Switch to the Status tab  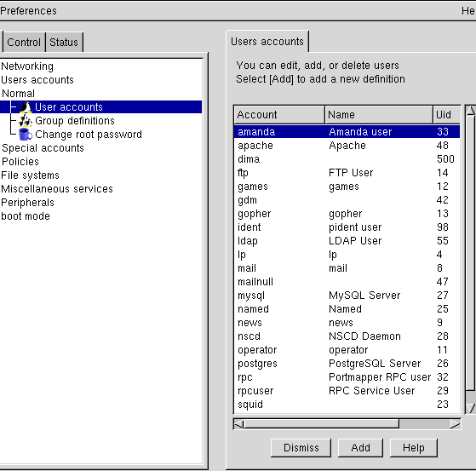[x=64, y=43]
